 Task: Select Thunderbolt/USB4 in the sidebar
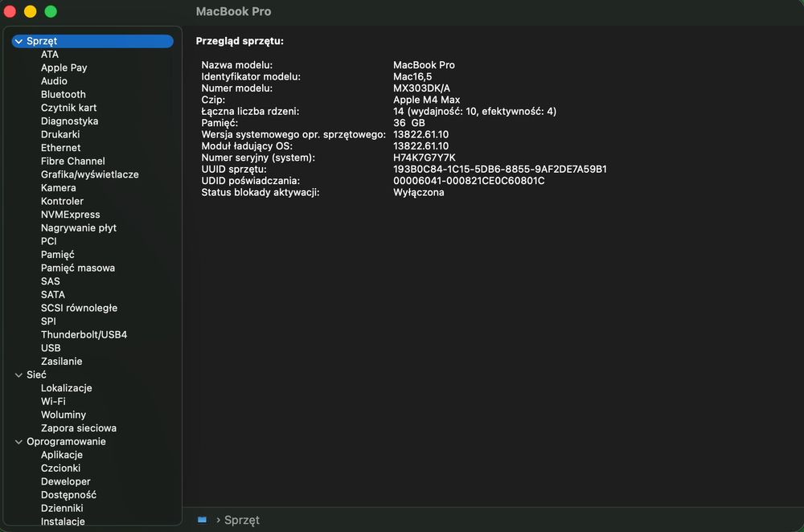coord(84,334)
